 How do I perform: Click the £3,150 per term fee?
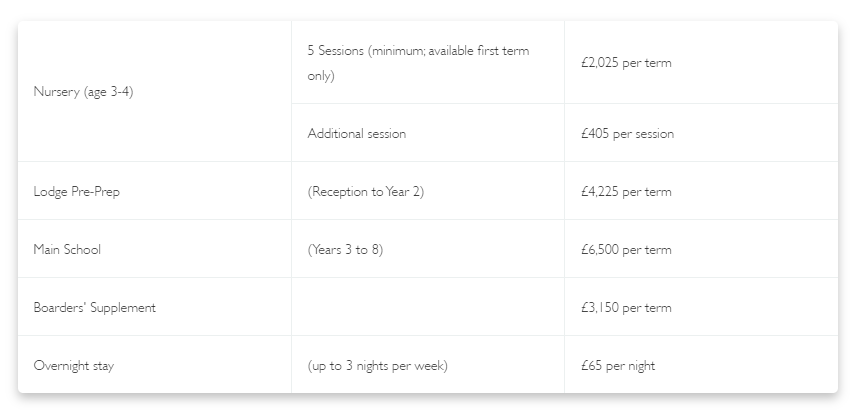[x=626, y=308]
